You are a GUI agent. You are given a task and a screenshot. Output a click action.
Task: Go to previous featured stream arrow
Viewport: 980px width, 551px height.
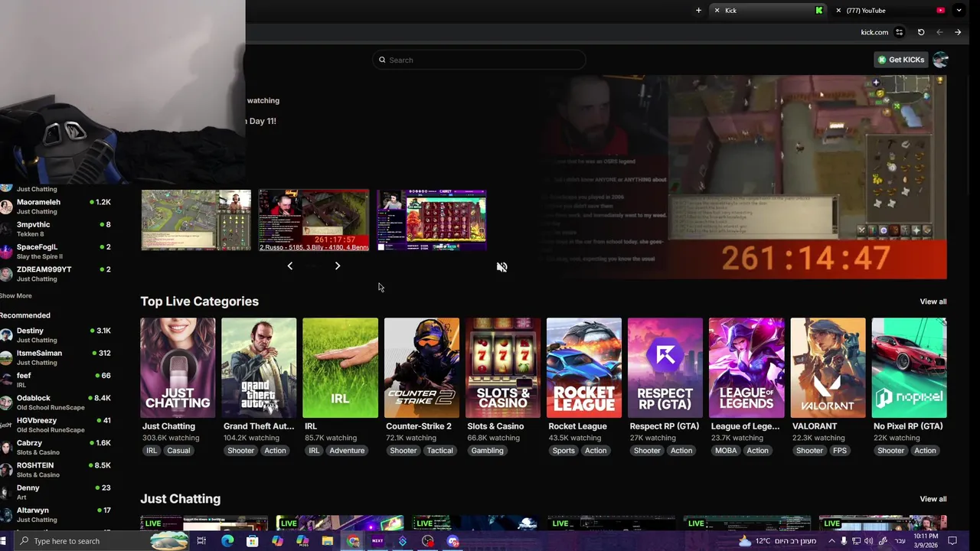pyautogui.click(x=289, y=266)
